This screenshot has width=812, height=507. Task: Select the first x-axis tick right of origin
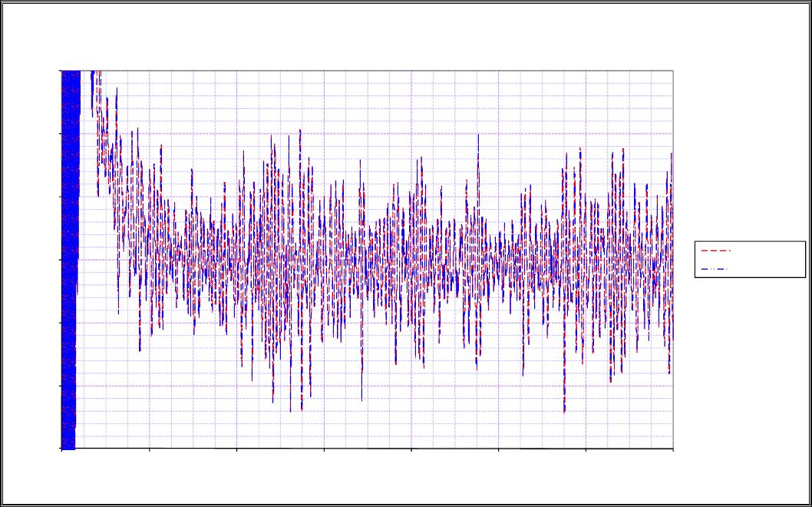149,449
